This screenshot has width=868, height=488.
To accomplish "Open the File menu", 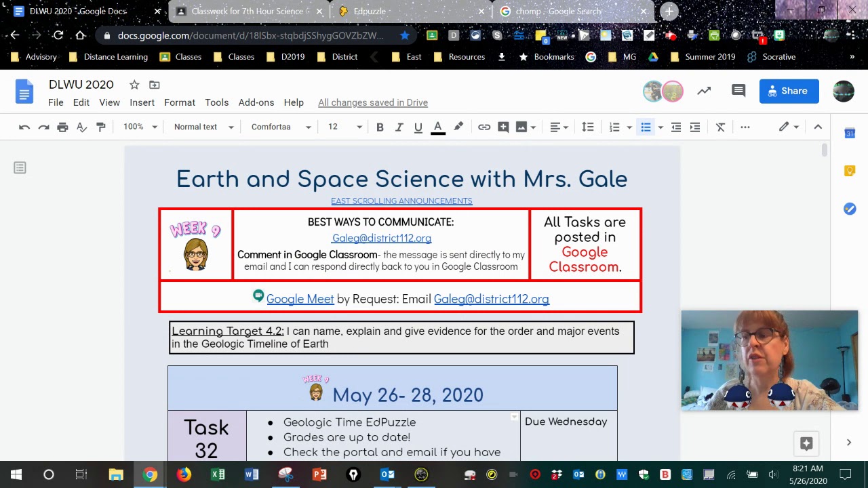I will [x=56, y=102].
